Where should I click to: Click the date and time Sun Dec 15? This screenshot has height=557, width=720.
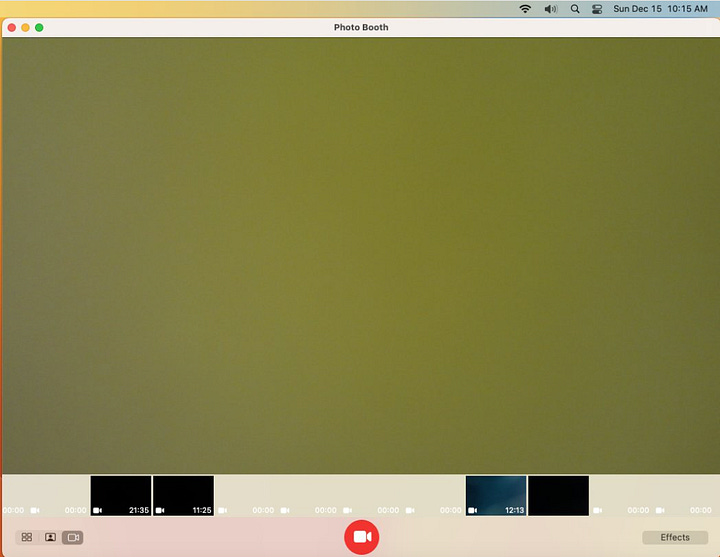660,9
